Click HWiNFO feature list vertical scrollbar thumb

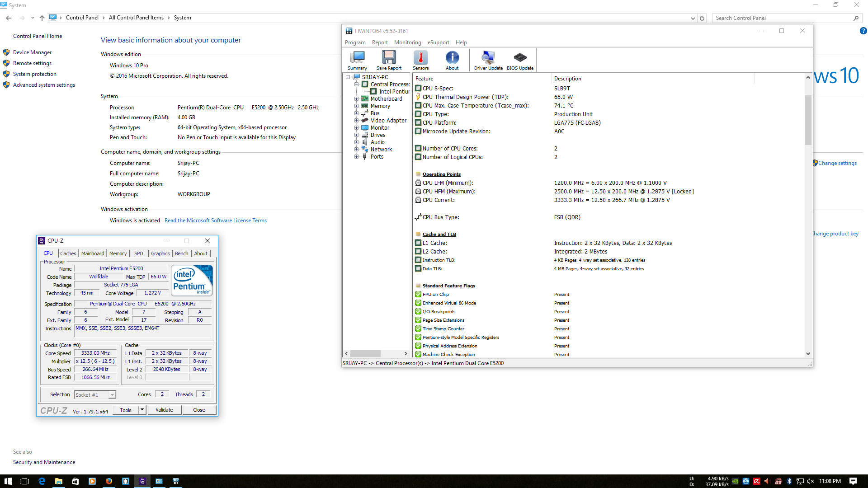coord(808,120)
